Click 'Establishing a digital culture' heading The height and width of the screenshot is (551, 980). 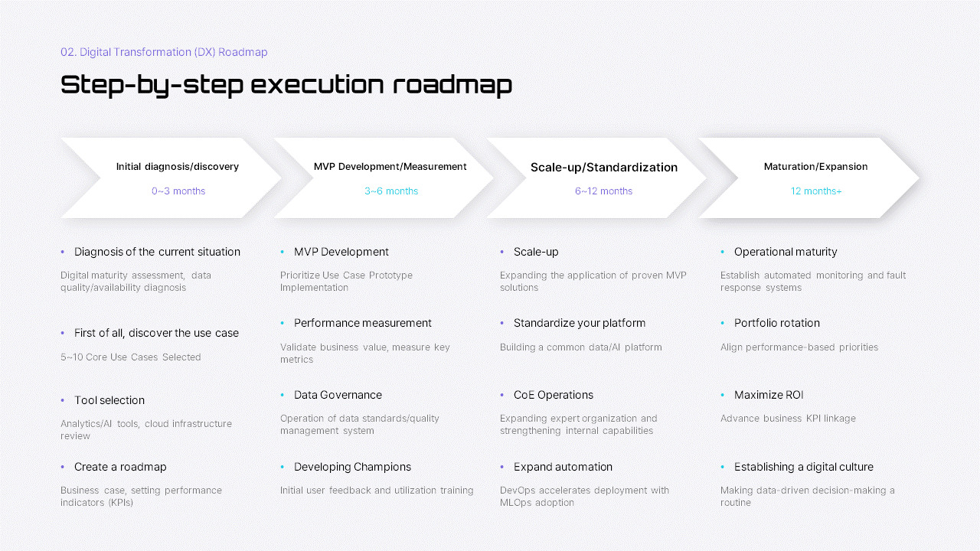pos(804,467)
